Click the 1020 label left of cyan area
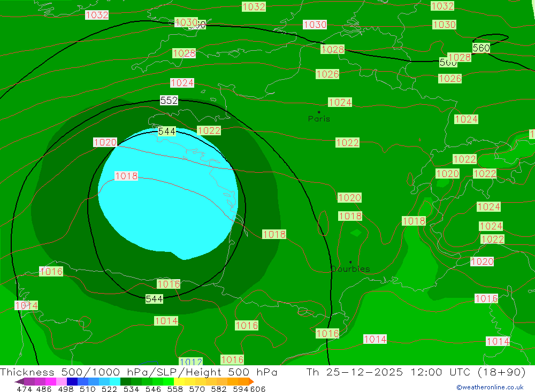This screenshot has width=535, height=392. tap(105, 142)
